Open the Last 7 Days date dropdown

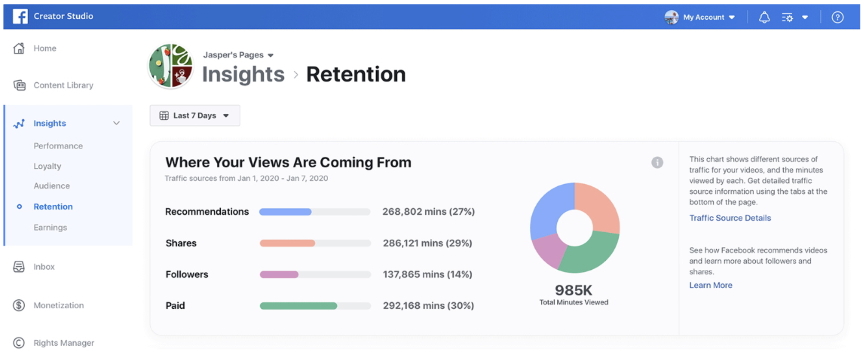[x=195, y=115]
